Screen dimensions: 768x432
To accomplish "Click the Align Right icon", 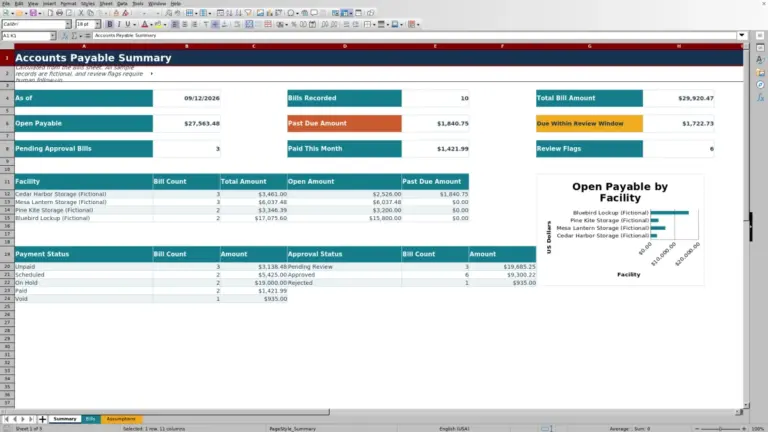I will pos(194,24).
